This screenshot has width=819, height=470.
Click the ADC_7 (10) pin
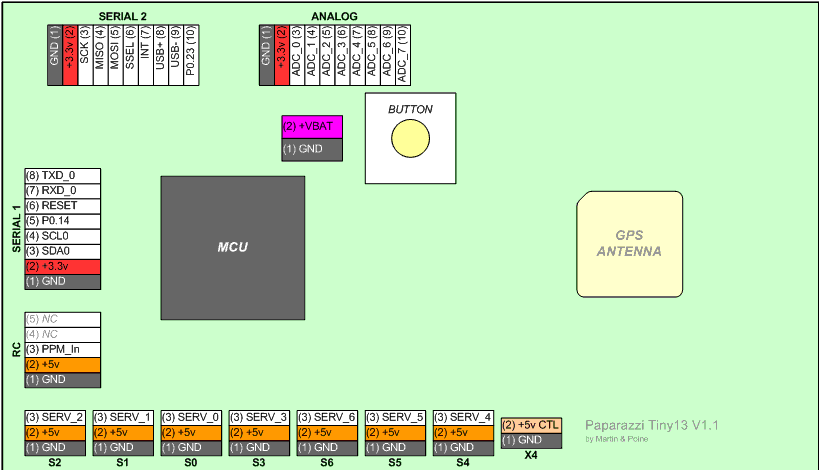[403, 55]
